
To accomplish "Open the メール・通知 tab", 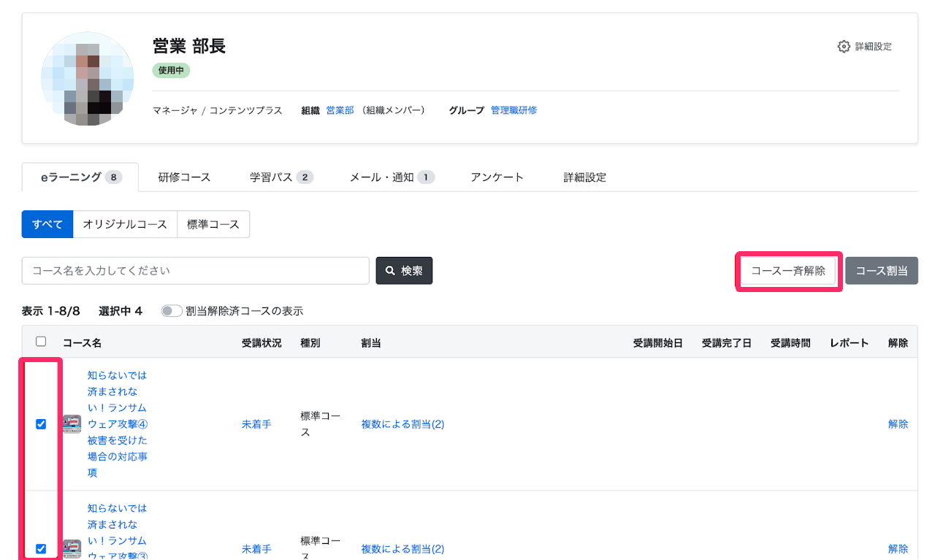I will point(392,177).
